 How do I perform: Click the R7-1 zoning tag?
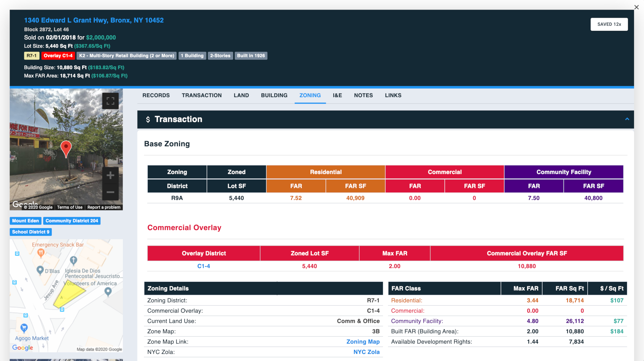pyautogui.click(x=32, y=56)
